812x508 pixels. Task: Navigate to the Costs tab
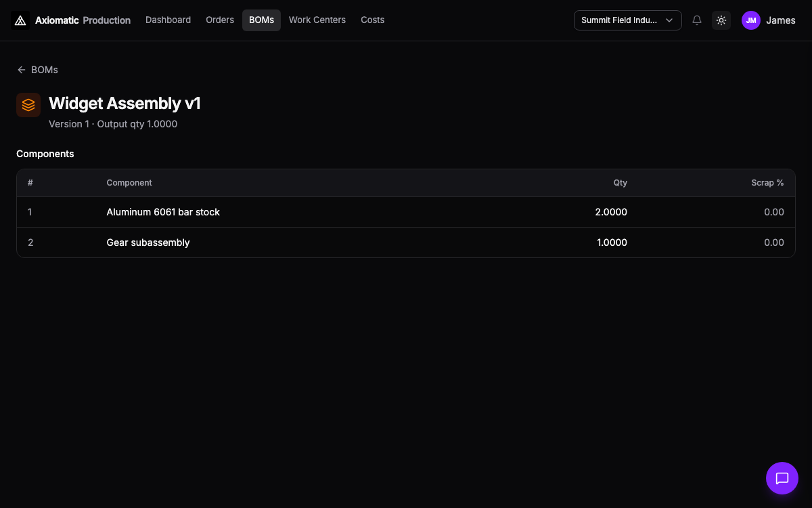(373, 20)
